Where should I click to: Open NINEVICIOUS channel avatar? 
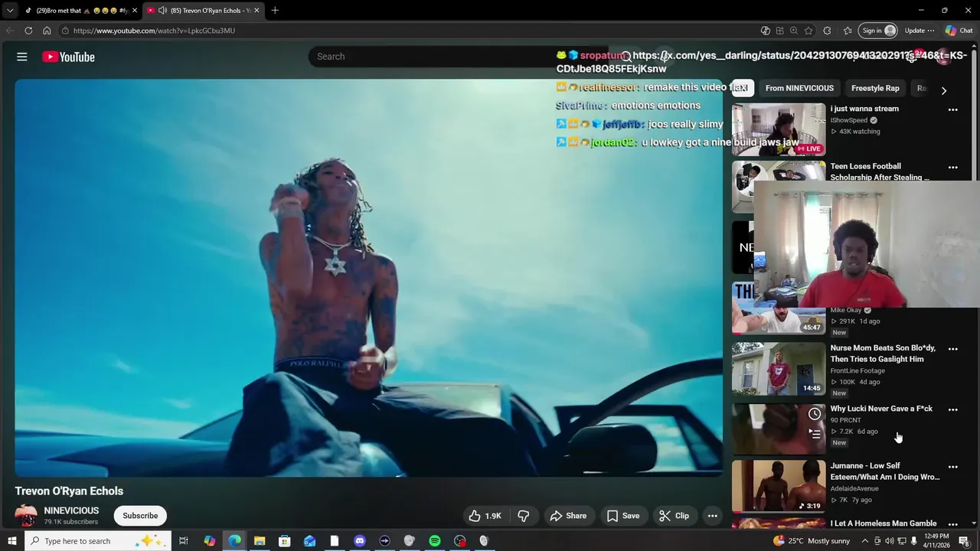26,516
